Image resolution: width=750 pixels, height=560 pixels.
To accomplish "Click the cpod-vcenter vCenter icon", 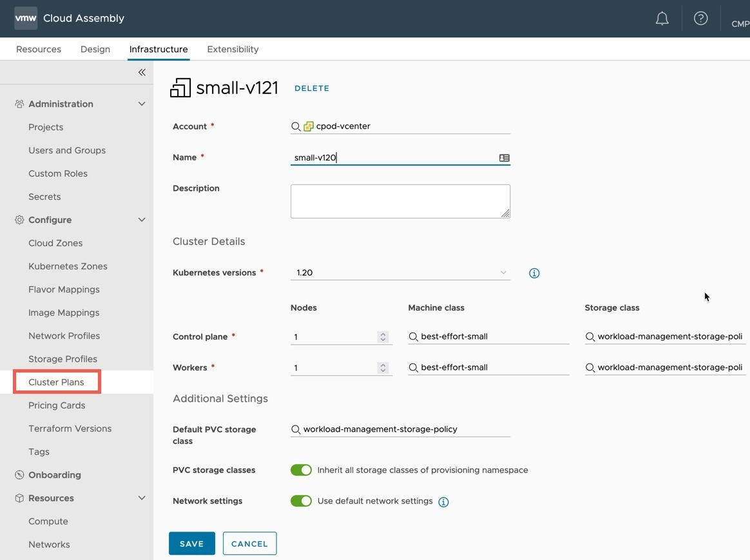I will click(x=309, y=126).
